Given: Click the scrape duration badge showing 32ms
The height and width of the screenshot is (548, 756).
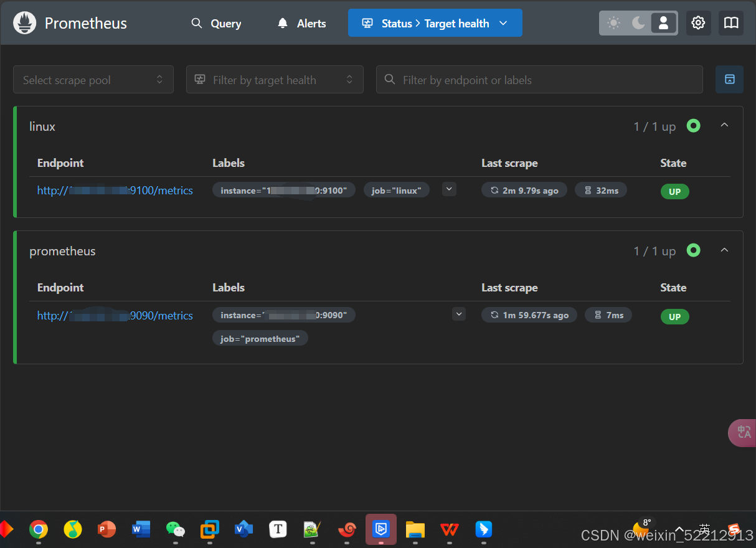Looking at the screenshot, I should pyautogui.click(x=600, y=189).
